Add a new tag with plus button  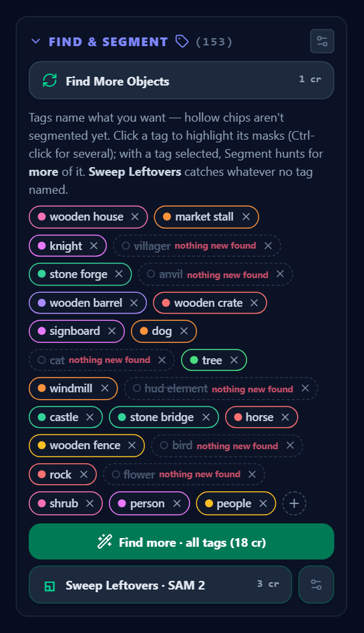(294, 503)
